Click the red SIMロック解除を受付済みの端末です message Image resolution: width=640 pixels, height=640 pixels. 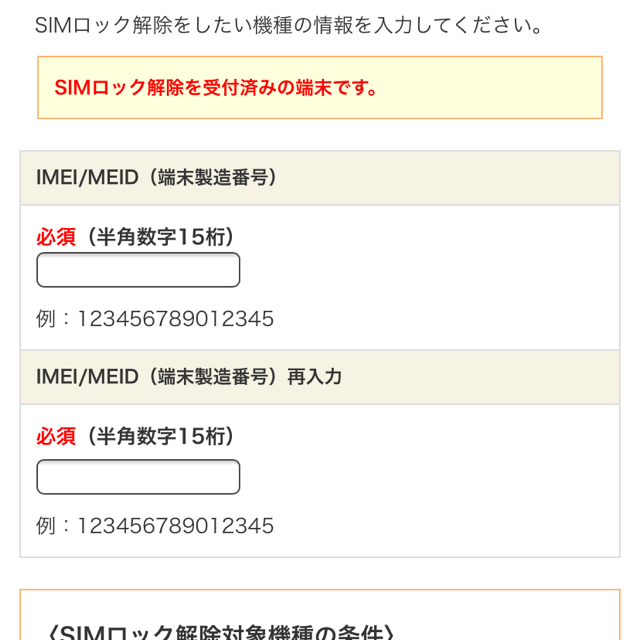tap(215, 87)
